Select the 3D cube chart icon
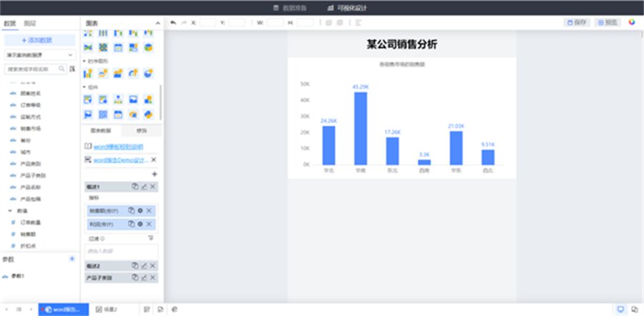The height and width of the screenshot is (316, 644). [x=148, y=48]
